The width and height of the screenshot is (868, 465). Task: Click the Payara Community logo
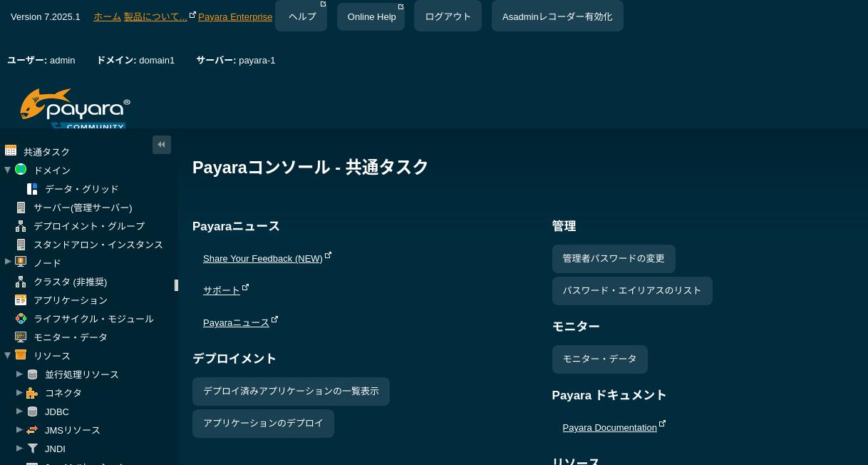pyautogui.click(x=75, y=108)
